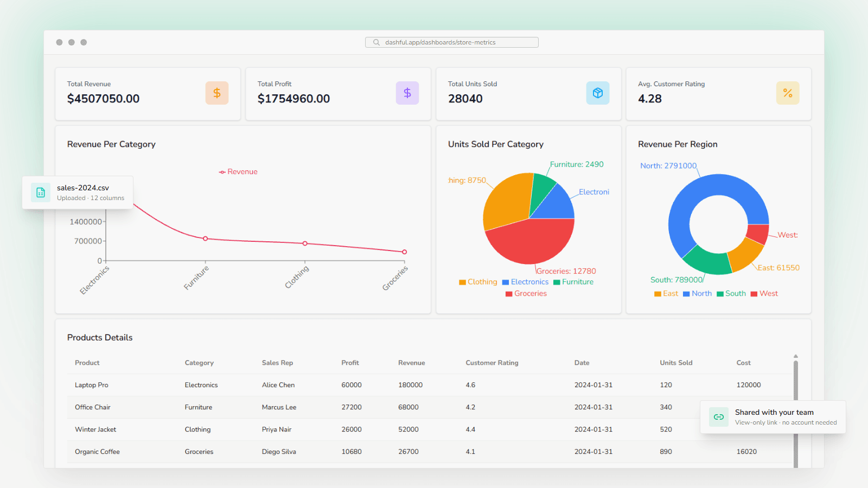Viewport: 868px width, 488px height.
Task: Click the search icon in address bar
Action: click(x=376, y=42)
